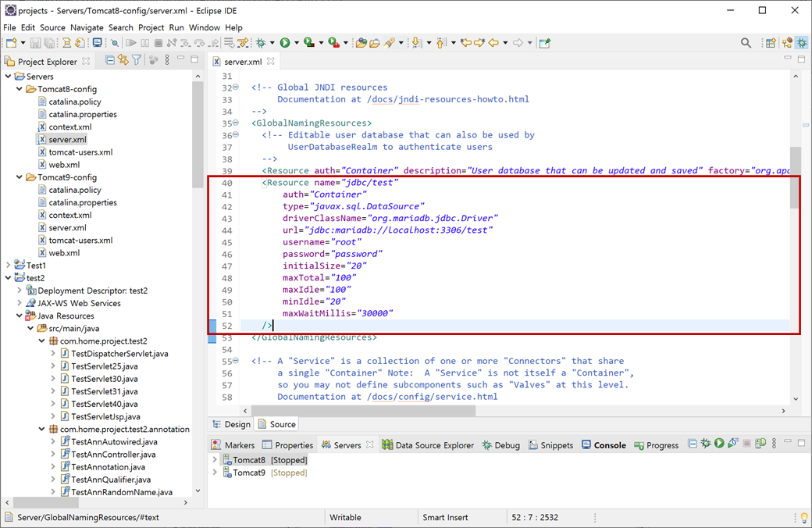Image resolution: width=812 pixels, height=528 pixels.
Task: Open the Window menu
Action: tap(204, 27)
